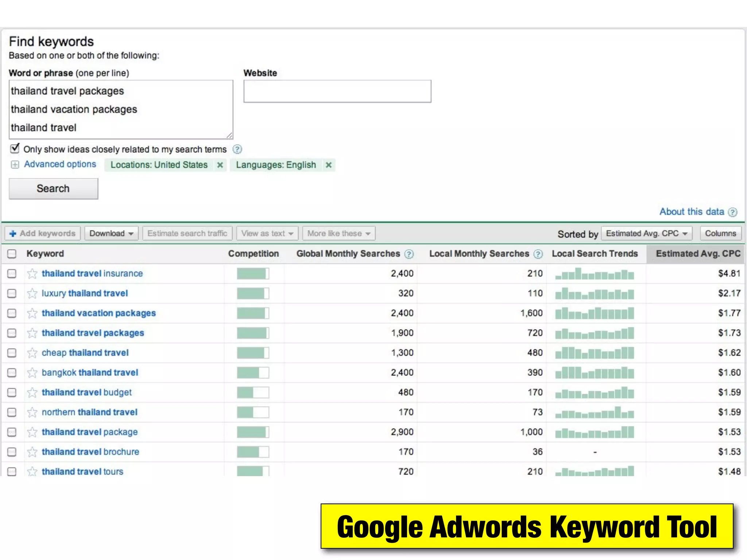Open Sorted by Estimated Avg. CPC dropdown

tap(647, 233)
